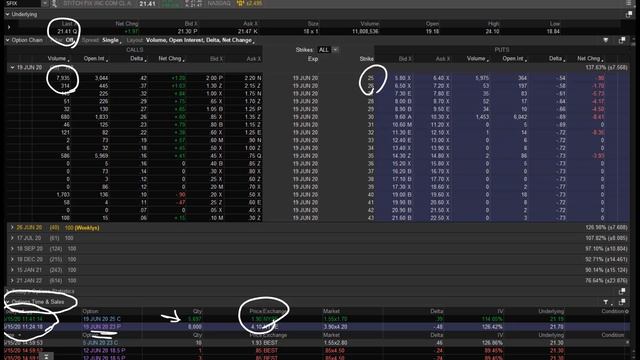This screenshot has height=360, width=640.
Task: Open puts Open Int column header menu
Action: click(x=514, y=59)
